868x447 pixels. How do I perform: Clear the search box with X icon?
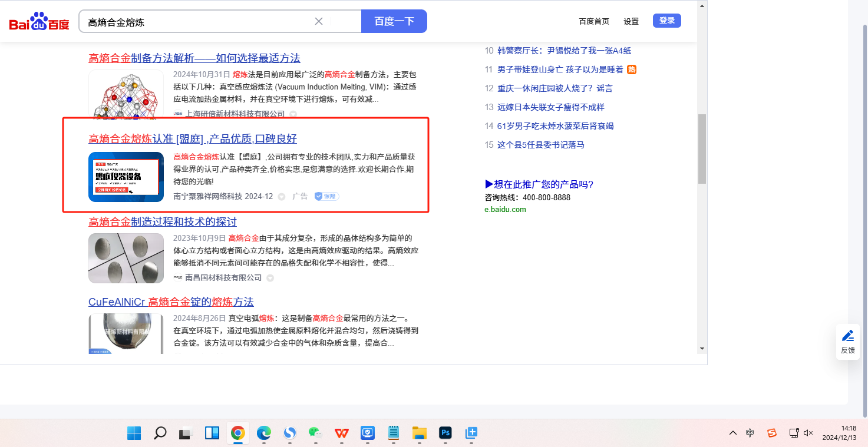tap(319, 22)
